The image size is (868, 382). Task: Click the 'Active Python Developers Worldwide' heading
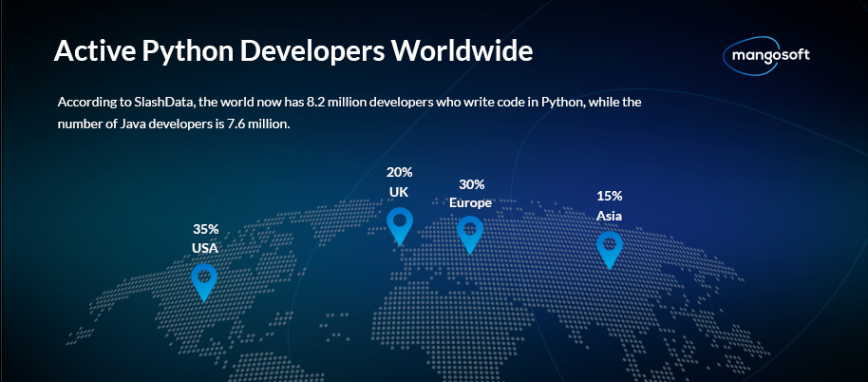tap(293, 51)
